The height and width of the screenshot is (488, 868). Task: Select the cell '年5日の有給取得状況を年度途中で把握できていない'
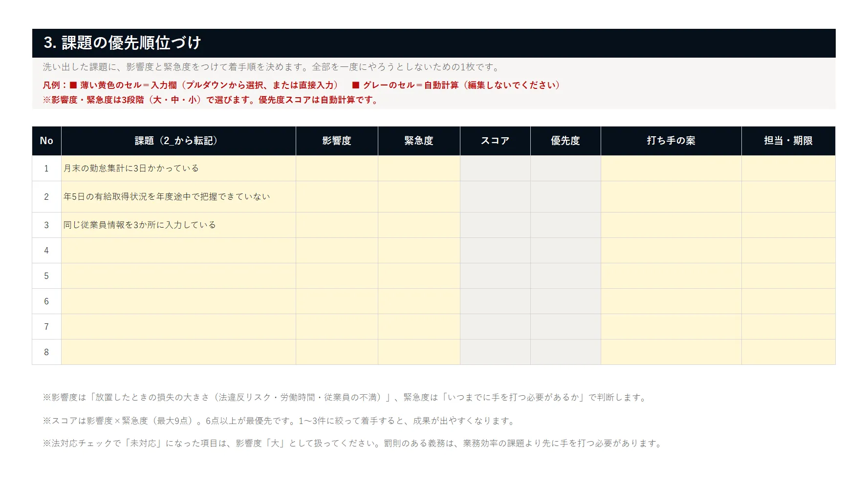pos(178,197)
